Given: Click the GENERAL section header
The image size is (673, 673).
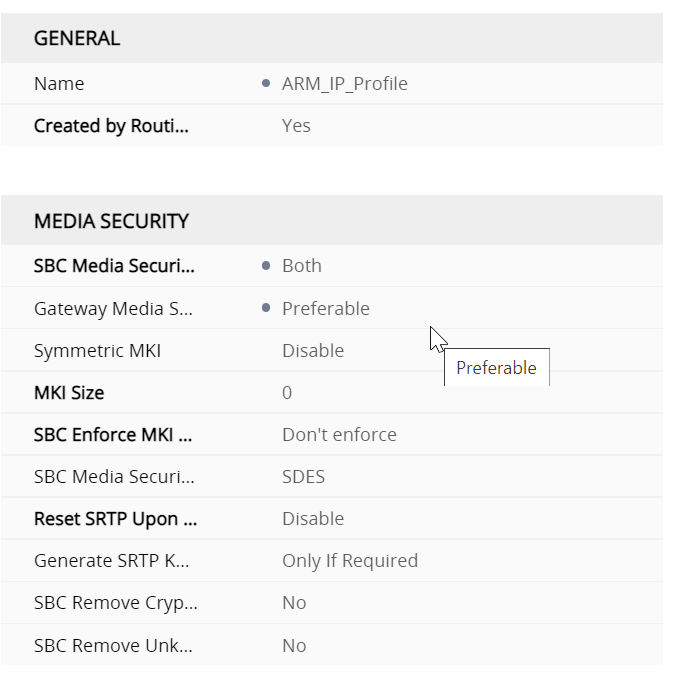Looking at the screenshot, I should [x=77, y=39].
